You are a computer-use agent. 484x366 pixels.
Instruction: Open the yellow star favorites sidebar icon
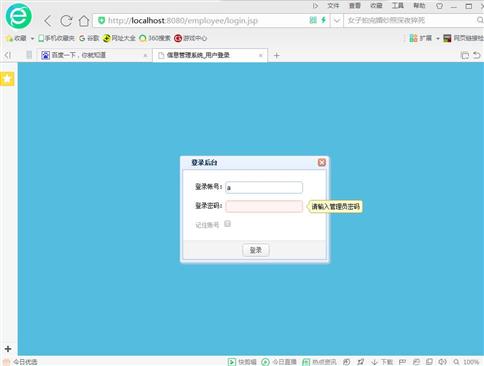pos(7,79)
